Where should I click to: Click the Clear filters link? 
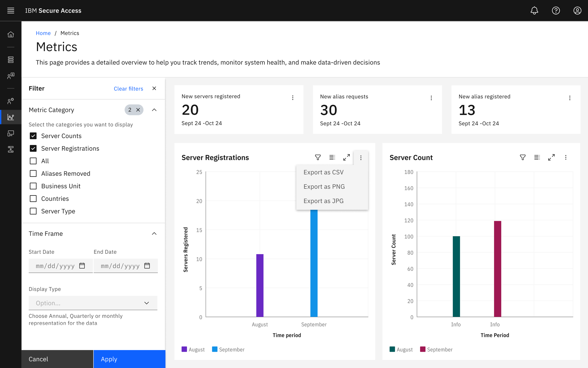pyautogui.click(x=128, y=89)
